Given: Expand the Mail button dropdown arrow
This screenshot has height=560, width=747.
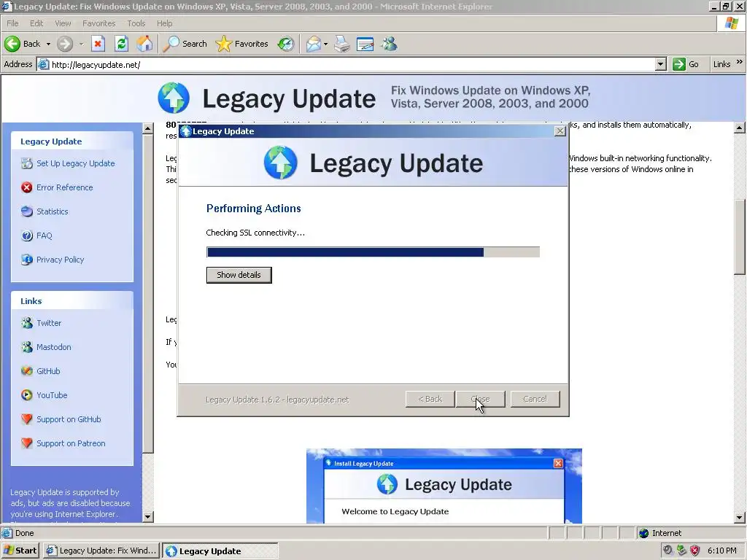Looking at the screenshot, I should click(x=325, y=44).
